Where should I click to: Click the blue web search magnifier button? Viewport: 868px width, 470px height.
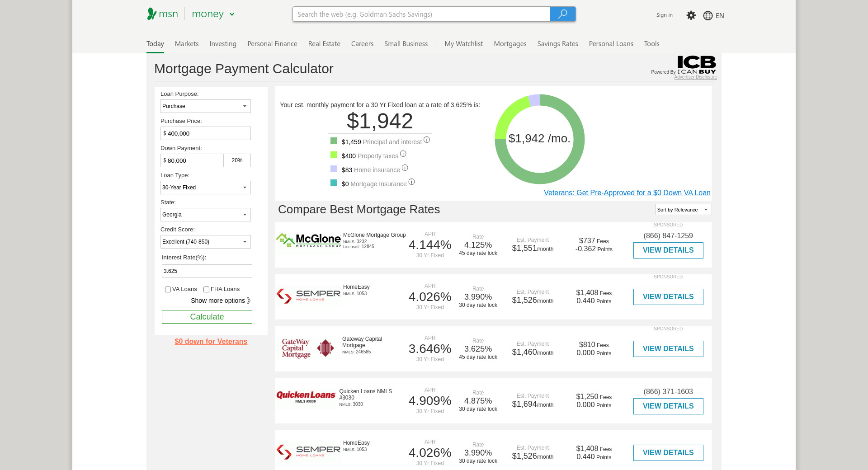(x=562, y=14)
